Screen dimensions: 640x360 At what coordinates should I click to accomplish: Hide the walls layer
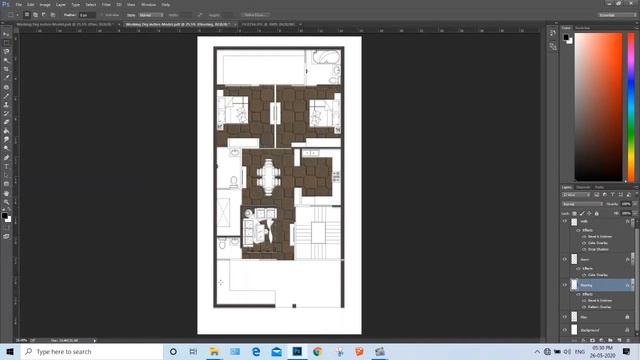pos(565,221)
